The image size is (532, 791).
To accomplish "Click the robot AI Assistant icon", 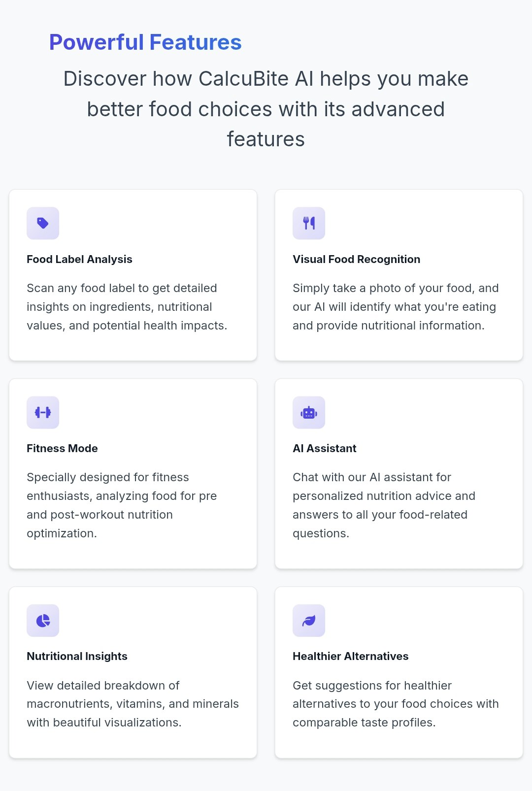I will 309,412.
